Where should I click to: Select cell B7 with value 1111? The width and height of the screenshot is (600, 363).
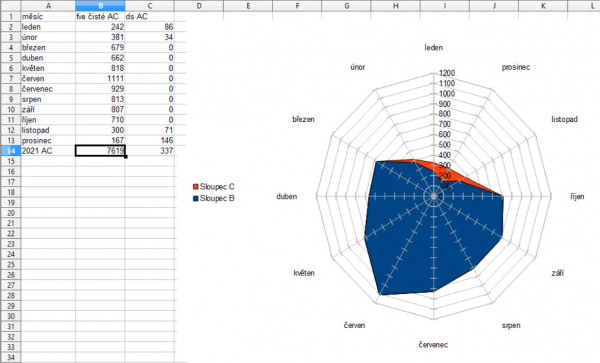(x=100, y=78)
